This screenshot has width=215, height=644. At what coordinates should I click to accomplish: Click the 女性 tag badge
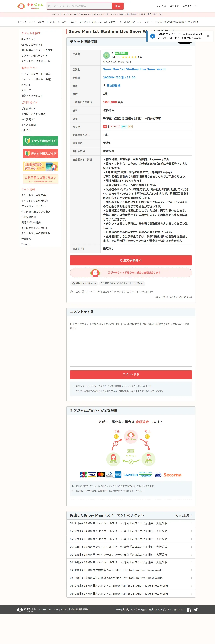(105, 127)
